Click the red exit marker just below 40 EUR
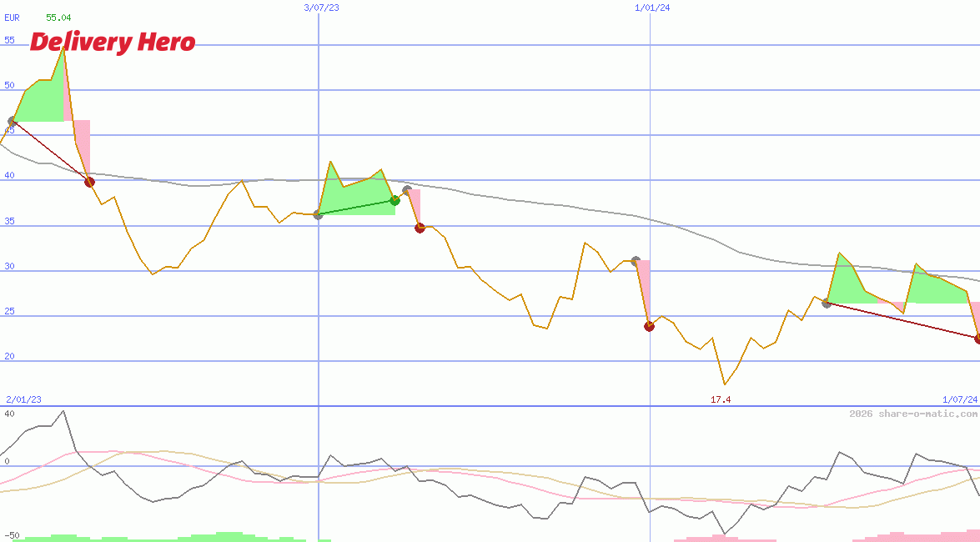This screenshot has width=980, height=542. [x=89, y=182]
